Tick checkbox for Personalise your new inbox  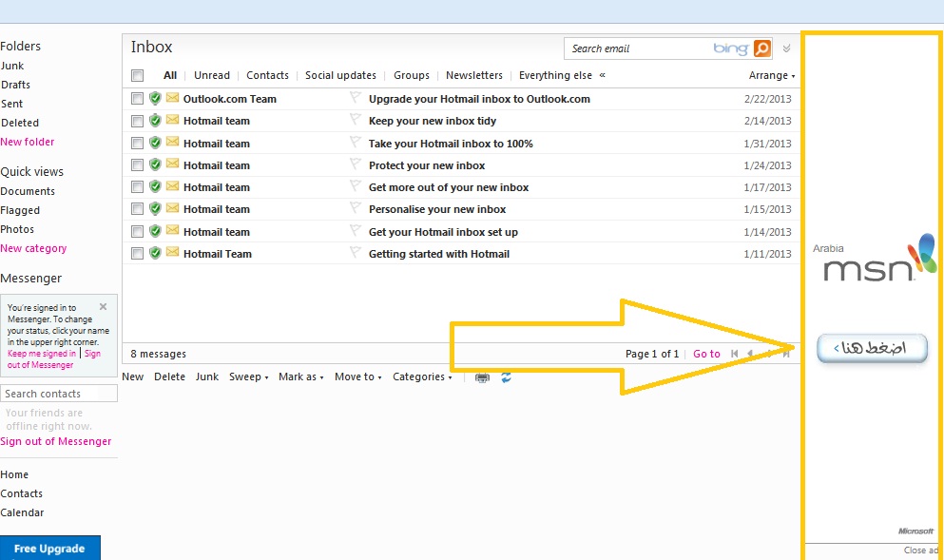coord(137,209)
